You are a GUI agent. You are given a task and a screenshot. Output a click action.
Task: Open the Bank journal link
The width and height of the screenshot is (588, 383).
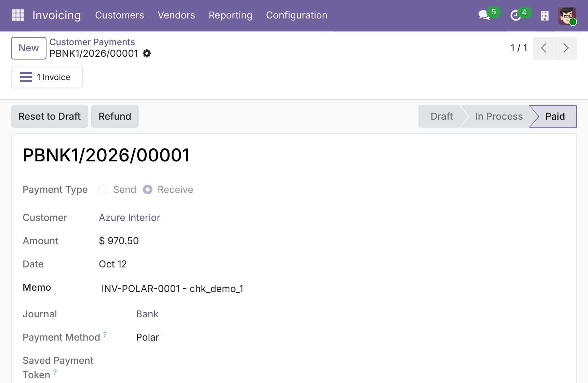tap(147, 314)
